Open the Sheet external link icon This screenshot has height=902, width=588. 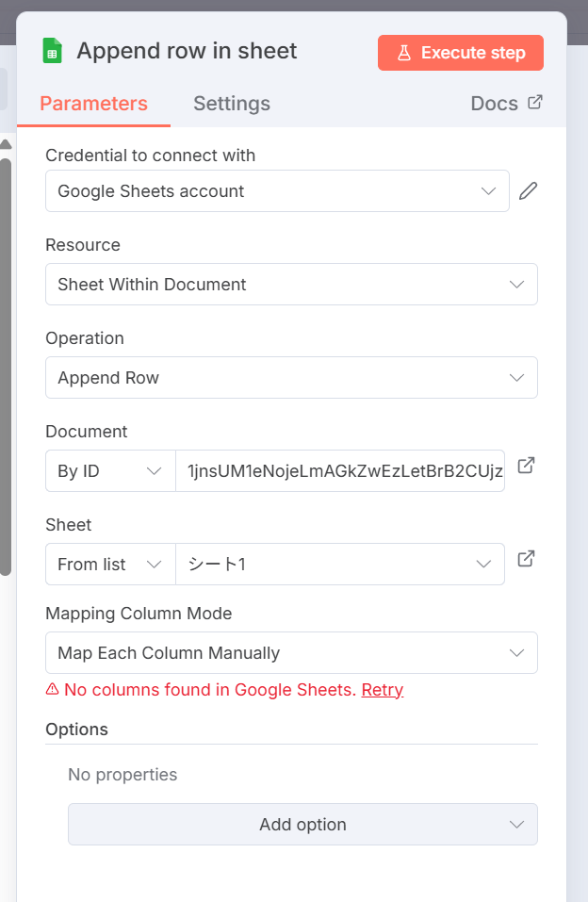(527, 559)
